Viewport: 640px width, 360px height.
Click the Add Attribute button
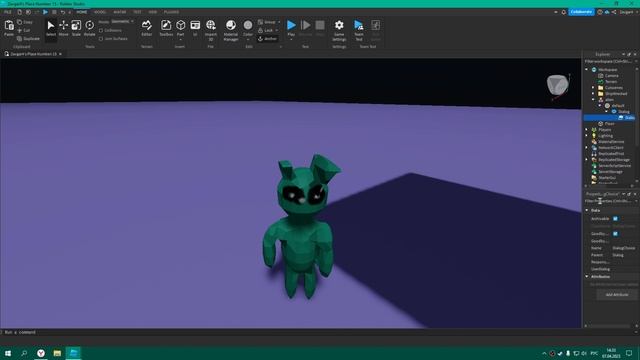tap(616, 295)
